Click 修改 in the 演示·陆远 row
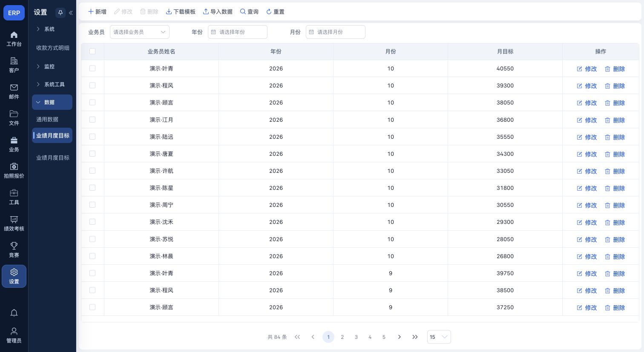 pyautogui.click(x=587, y=137)
